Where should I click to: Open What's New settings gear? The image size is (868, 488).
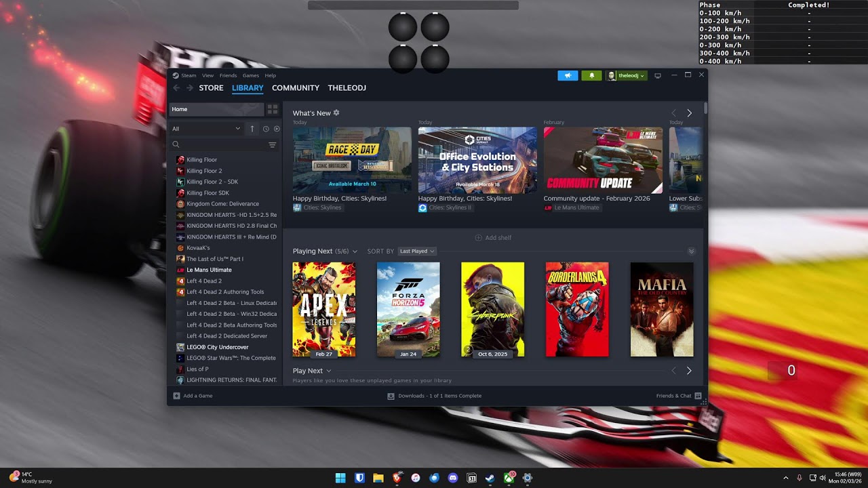[336, 113]
